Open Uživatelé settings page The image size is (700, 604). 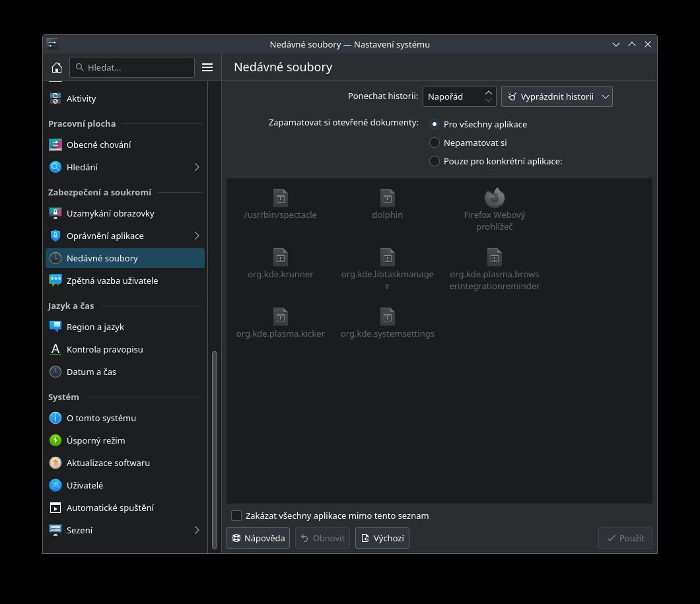tap(85, 485)
